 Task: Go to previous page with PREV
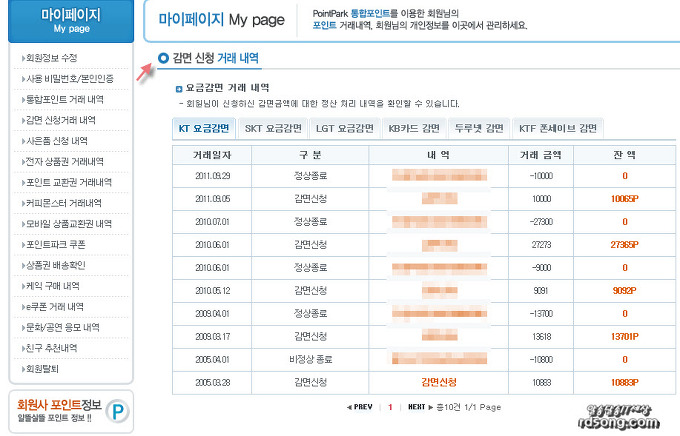click(x=358, y=407)
